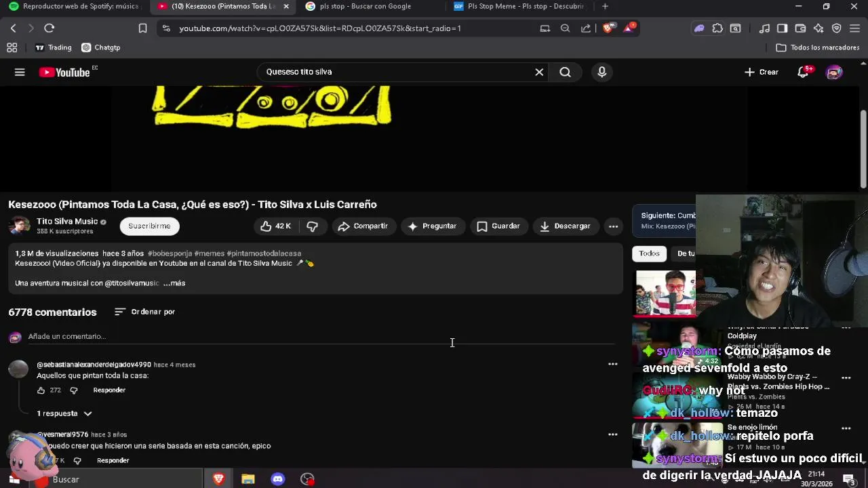Dislike the video with thumbs-down
This screenshot has width=868, height=488.
[x=312, y=226]
